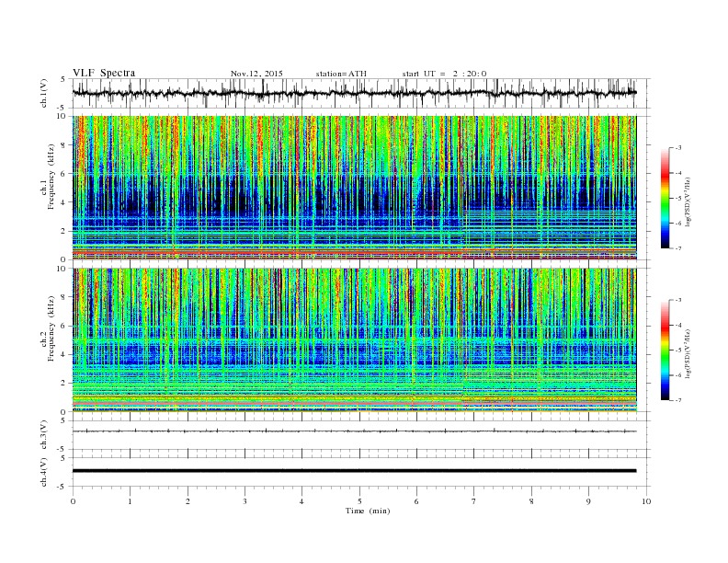This screenshot has width=728, height=563.
Task: Click the "2" kHz tick of ch.1 spectrogram
Action: [63, 231]
